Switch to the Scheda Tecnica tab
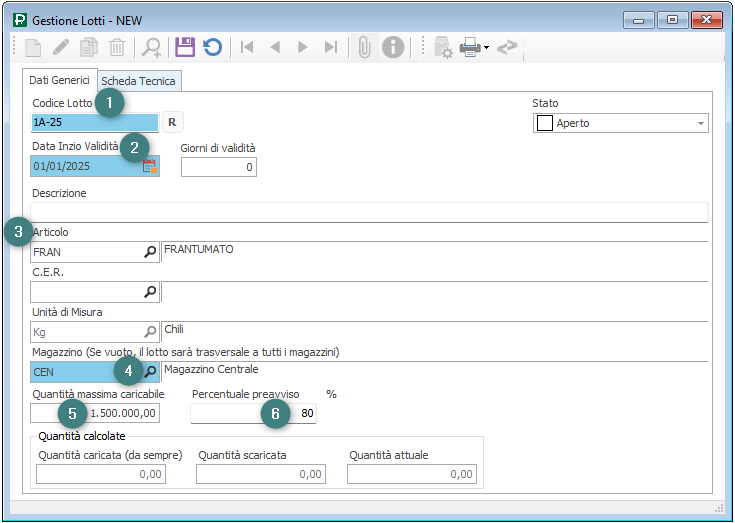This screenshot has width=735, height=523. coord(138,81)
